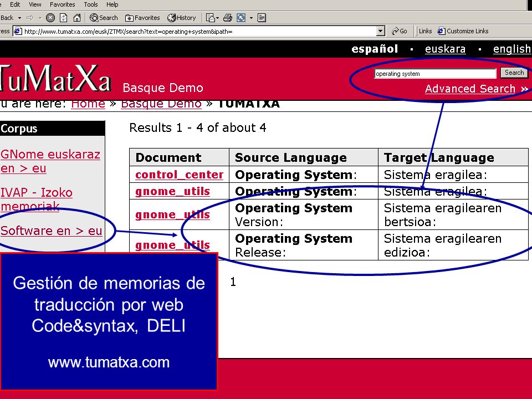Viewport: 532px width, 399px height.
Task: Click the Mail toolbar icon
Action: point(211,18)
